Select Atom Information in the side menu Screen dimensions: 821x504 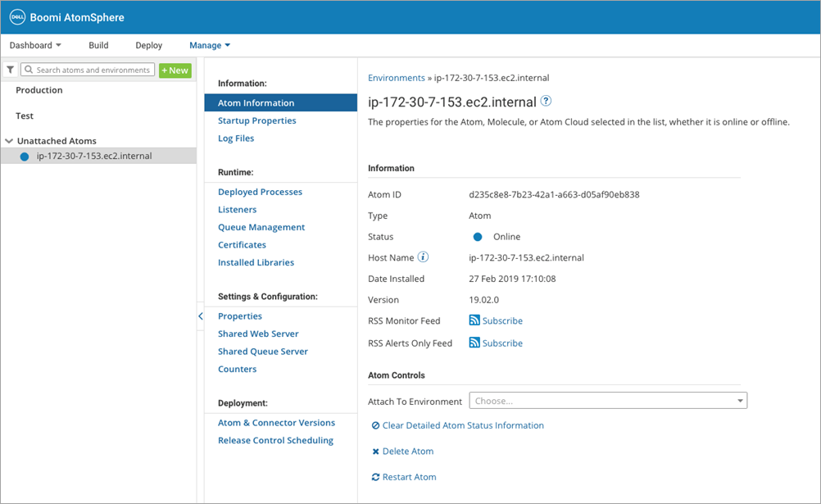tap(281, 102)
